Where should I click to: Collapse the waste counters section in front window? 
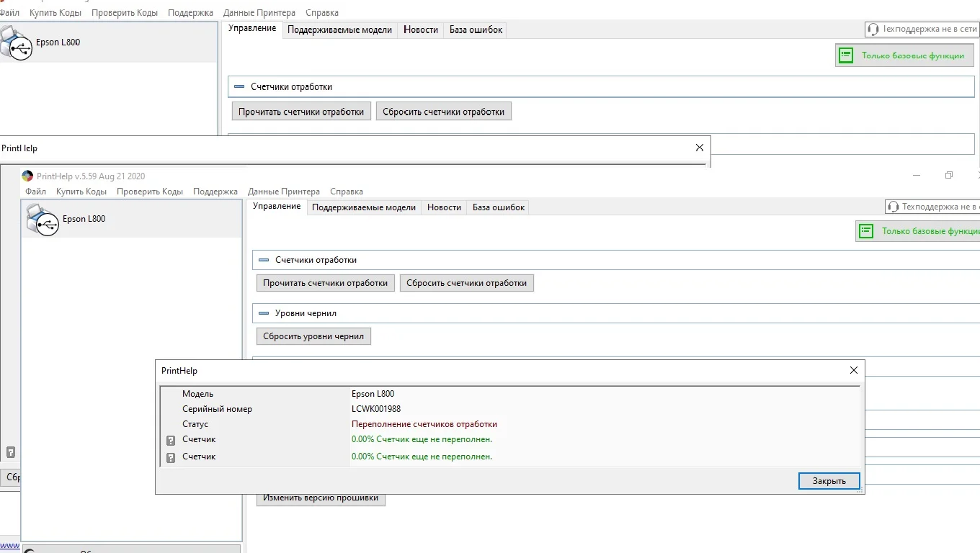pyautogui.click(x=263, y=260)
